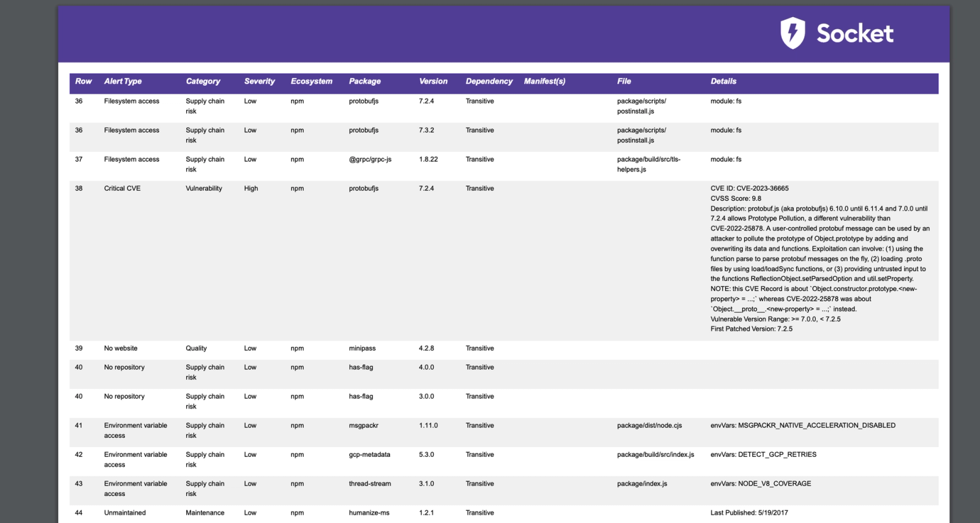The height and width of the screenshot is (523, 980).
Task: Click row number 37 cell
Action: pyautogui.click(x=78, y=159)
